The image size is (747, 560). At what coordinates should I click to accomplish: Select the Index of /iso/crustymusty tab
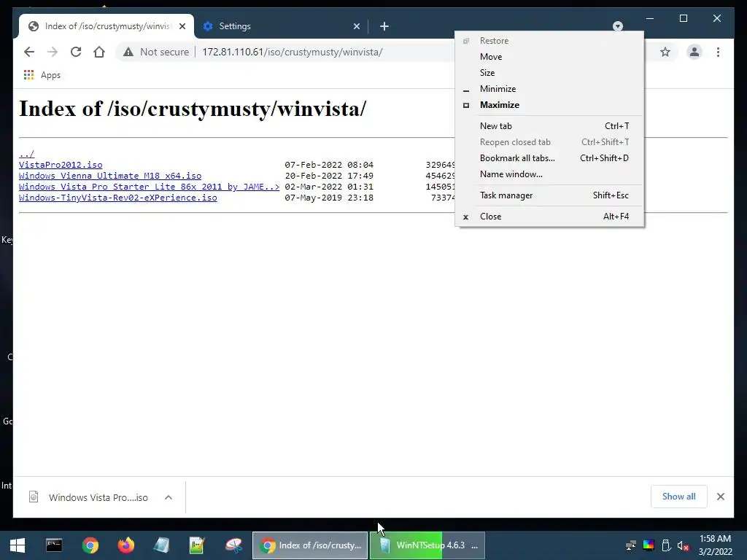click(x=107, y=26)
